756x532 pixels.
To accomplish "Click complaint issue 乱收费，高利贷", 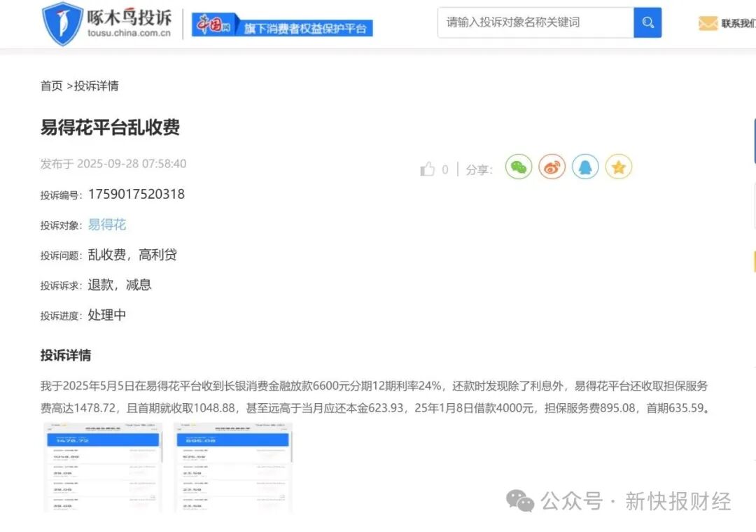I will [132, 254].
